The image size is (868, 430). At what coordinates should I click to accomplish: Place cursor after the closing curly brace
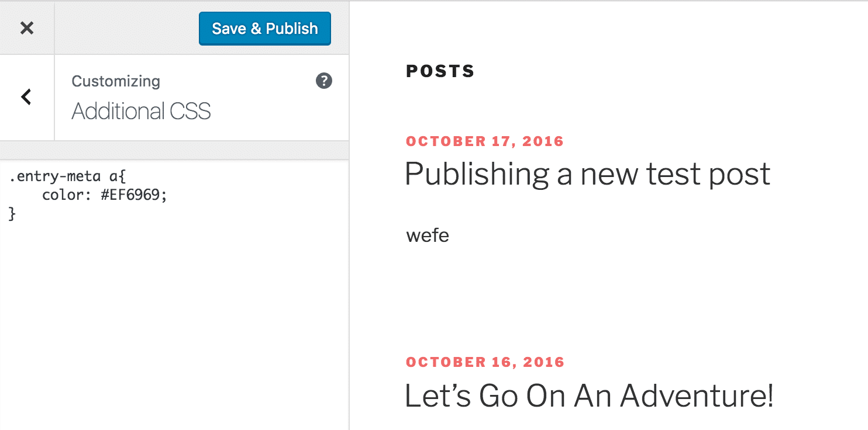[16, 214]
